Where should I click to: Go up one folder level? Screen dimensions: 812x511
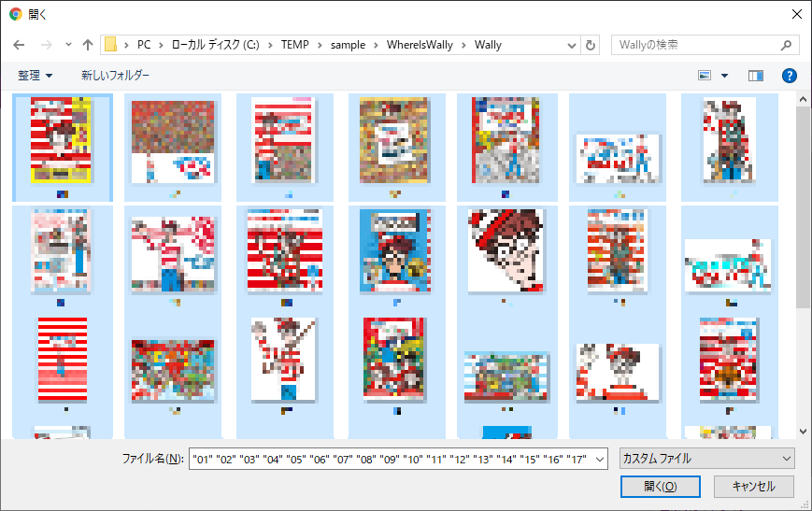click(x=88, y=45)
